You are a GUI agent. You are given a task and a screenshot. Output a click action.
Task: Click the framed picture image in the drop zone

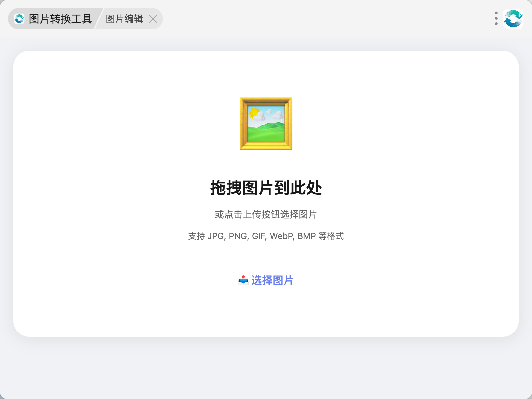[x=266, y=124]
